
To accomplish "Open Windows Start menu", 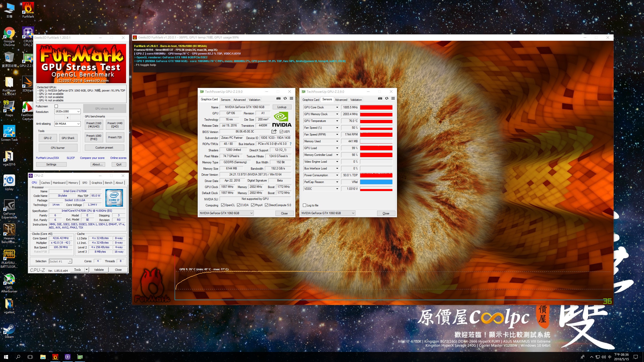I will pyautogui.click(x=6, y=357).
